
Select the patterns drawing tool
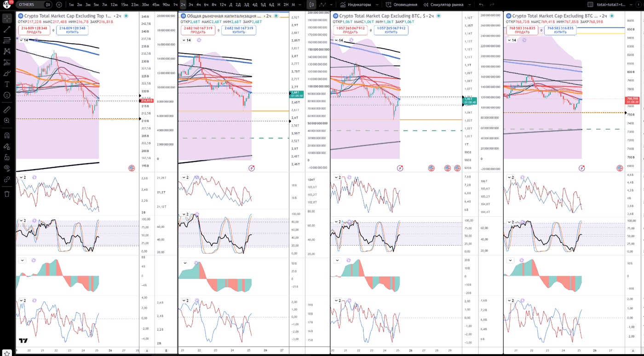coord(7,51)
